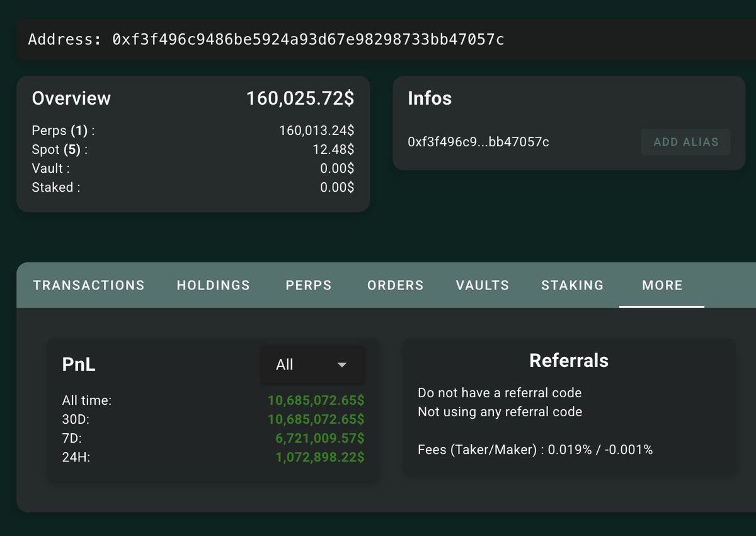
Task: Click the Add Alias button
Action: tap(685, 142)
